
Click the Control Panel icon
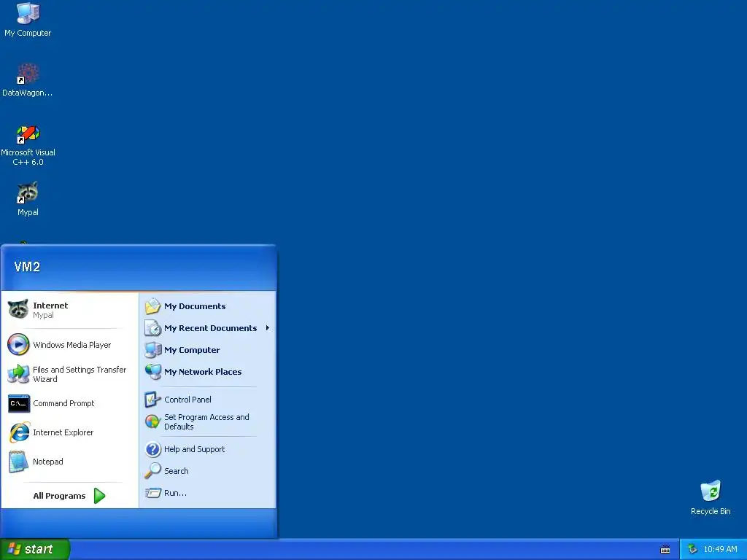pyautogui.click(x=153, y=400)
